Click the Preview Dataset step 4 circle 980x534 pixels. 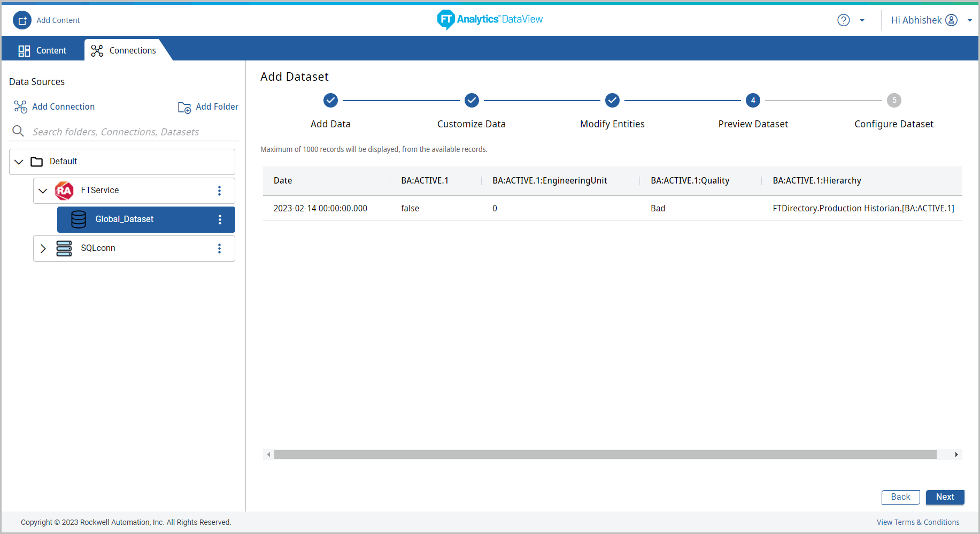point(753,100)
